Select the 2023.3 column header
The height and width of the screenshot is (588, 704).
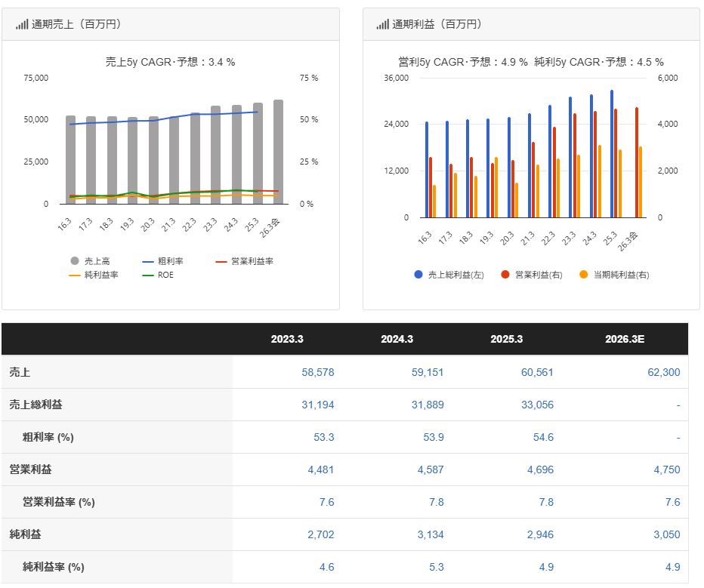click(287, 340)
